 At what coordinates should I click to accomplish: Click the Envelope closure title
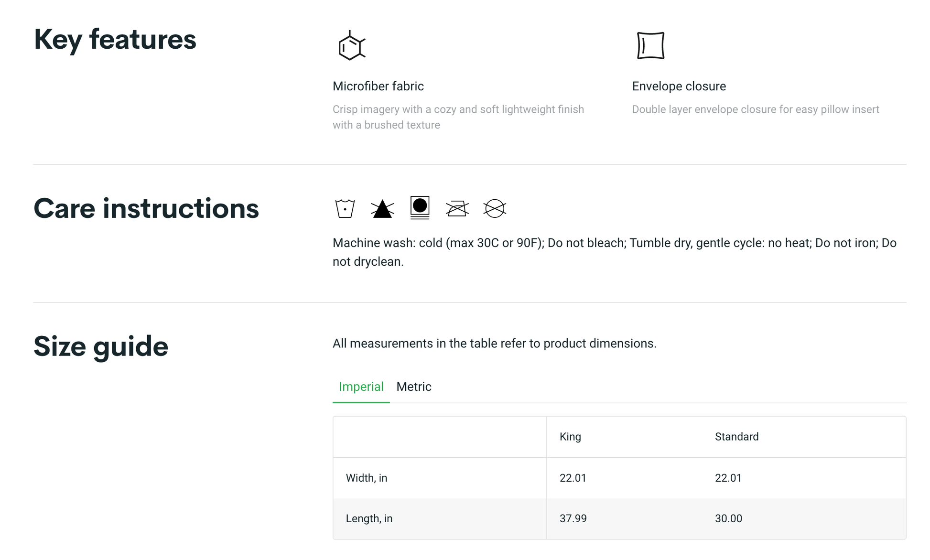coord(679,86)
